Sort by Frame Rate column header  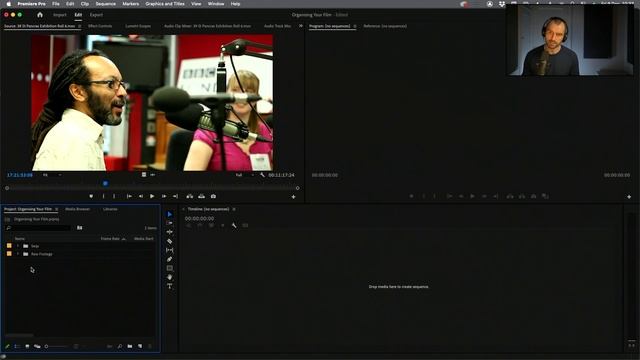(x=110, y=239)
